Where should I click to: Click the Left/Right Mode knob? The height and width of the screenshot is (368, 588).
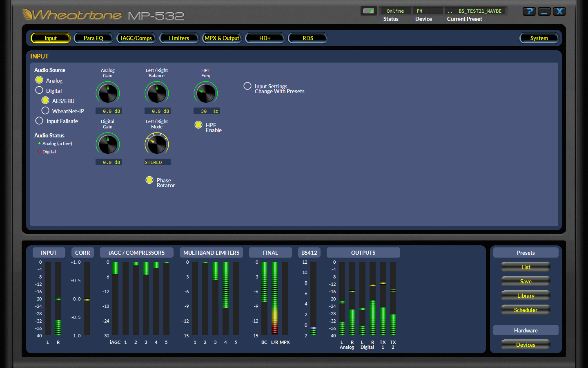click(157, 144)
